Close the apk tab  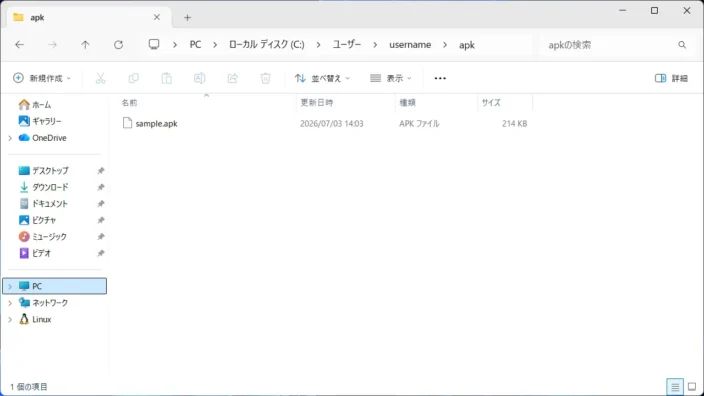tap(157, 17)
